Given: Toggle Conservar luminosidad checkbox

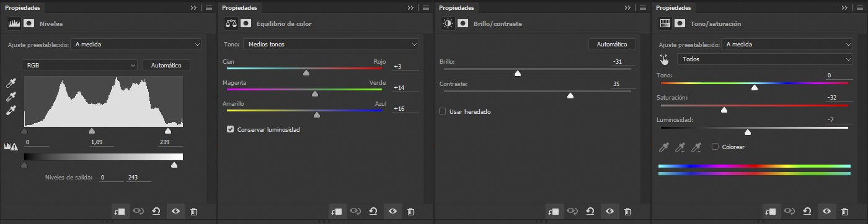Looking at the screenshot, I should pyautogui.click(x=231, y=129).
